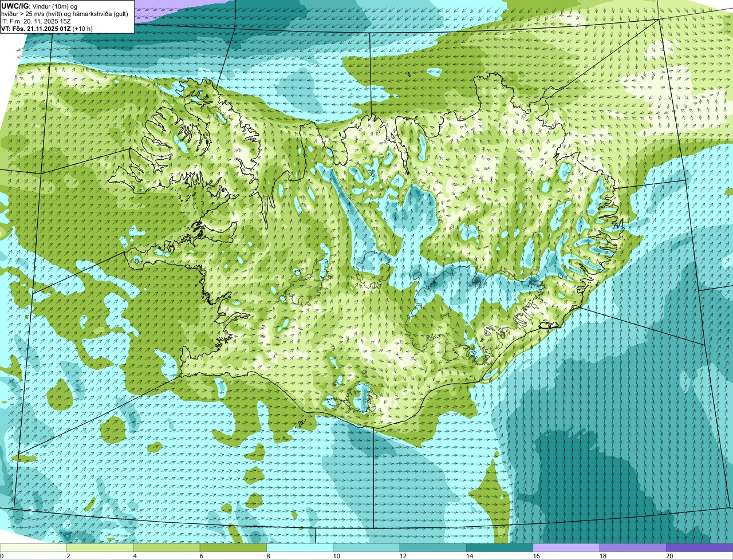This screenshot has height=560, width=733.
Task: Click the legend tick label "0"
Action: pos(2,556)
